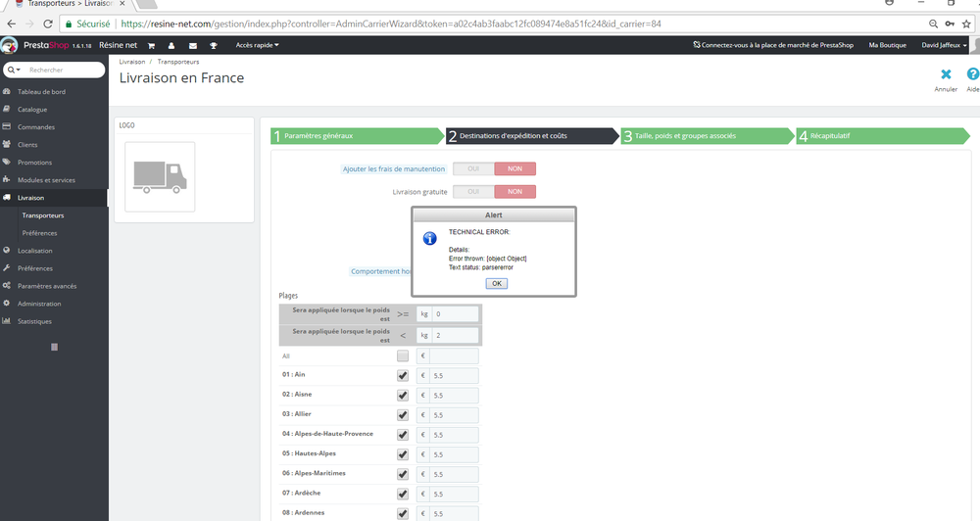Set frais de manutention to NON
Image resolution: width=980 pixels, height=521 pixels.
pyautogui.click(x=515, y=168)
